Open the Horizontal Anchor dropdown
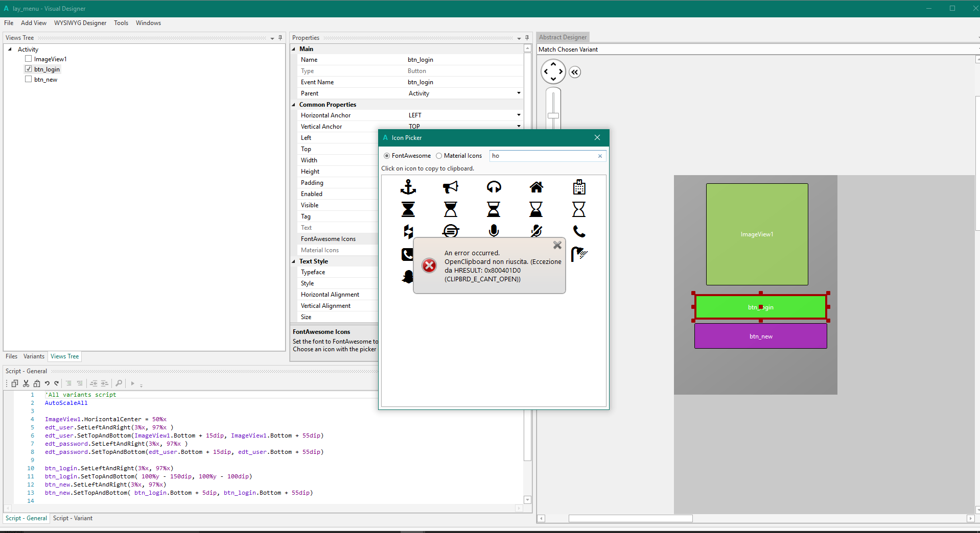The image size is (980, 533). click(519, 115)
